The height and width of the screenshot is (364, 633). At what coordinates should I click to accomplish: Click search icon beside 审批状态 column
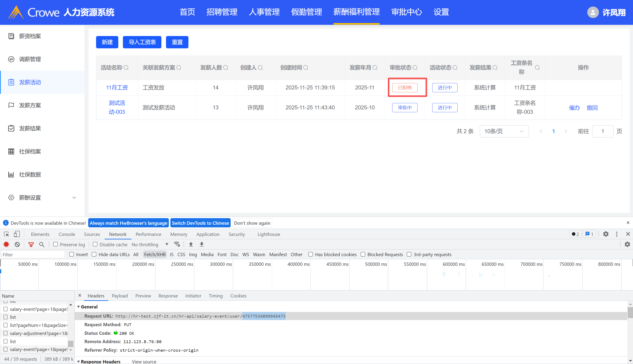(415, 67)
